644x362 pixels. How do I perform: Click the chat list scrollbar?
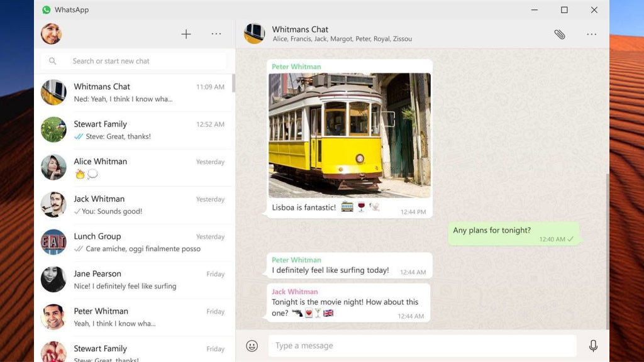click(x=233, y=84)
